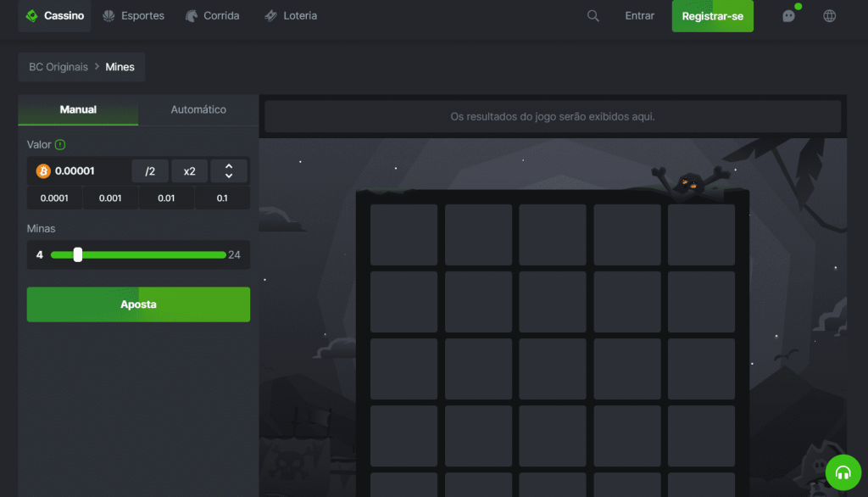868x497 pixels.
Task: Double the bet with the x2 button
Action: point(188,170)
